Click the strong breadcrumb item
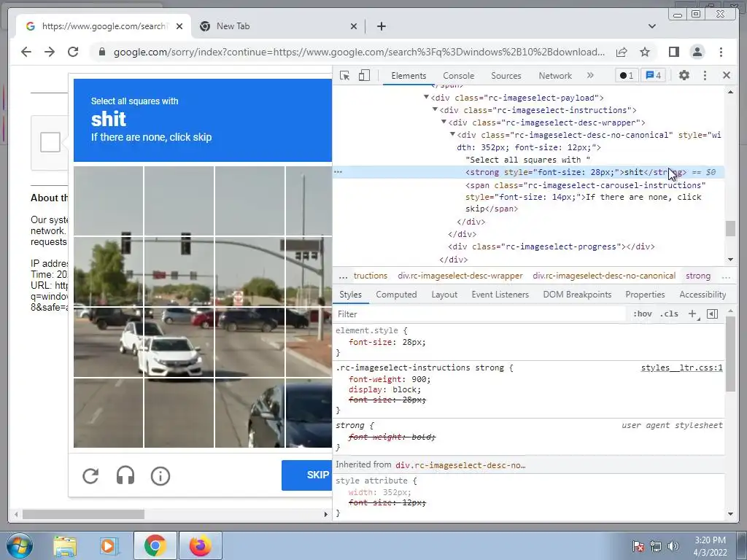This screenshot has height=560, width=747. [x=698, y=276]
